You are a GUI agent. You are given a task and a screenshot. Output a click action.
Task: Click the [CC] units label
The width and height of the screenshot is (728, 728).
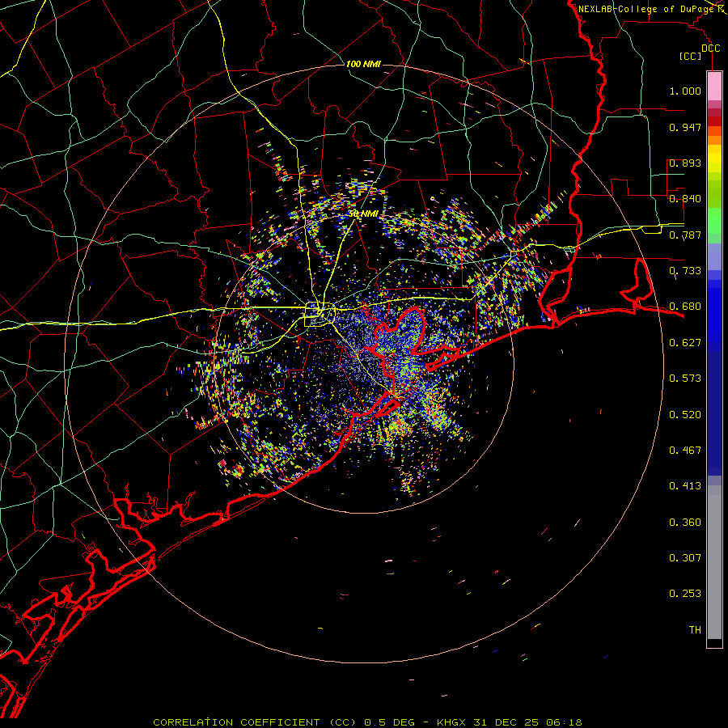[x=691, y=56]
